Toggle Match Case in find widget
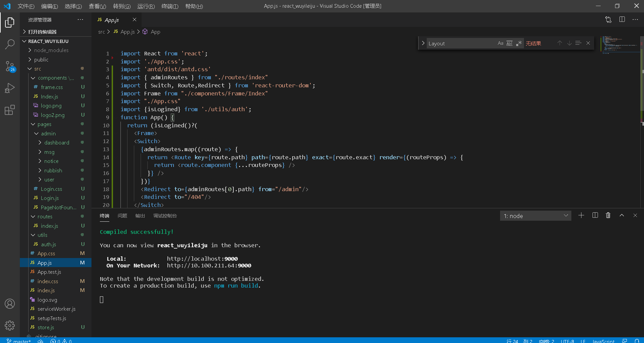The height and width of the screenshot is (343, 644). (x=500, y=43)
